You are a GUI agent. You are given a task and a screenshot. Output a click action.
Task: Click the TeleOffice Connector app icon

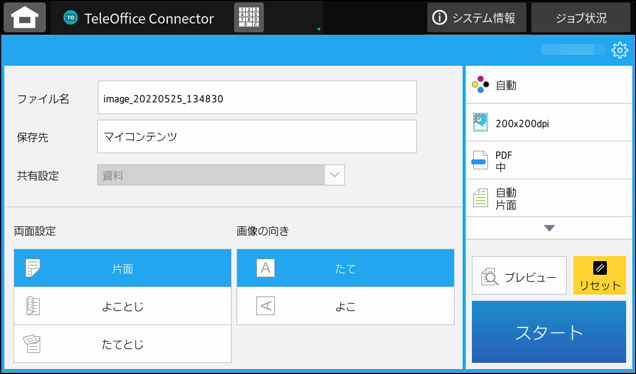pyautogui.click(x=71, y=17)
